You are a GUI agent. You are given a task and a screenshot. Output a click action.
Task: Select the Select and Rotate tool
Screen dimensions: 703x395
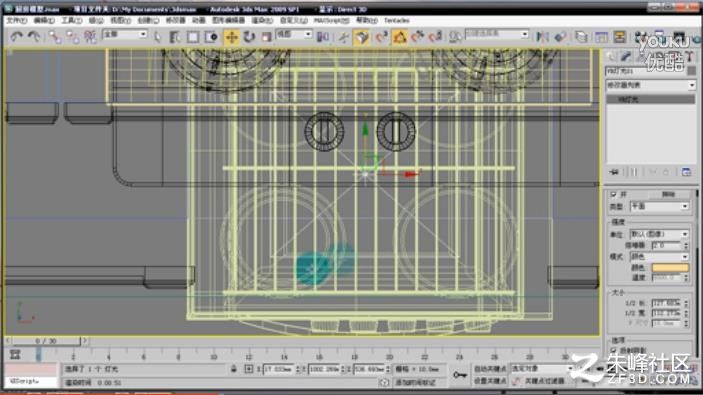click(249, 37)
